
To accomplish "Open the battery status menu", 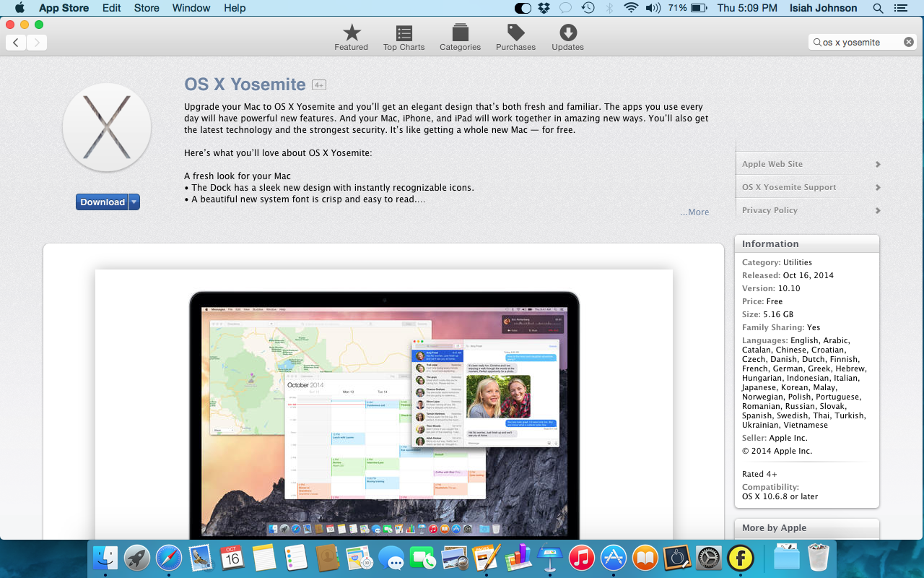I will click(688, 8).
